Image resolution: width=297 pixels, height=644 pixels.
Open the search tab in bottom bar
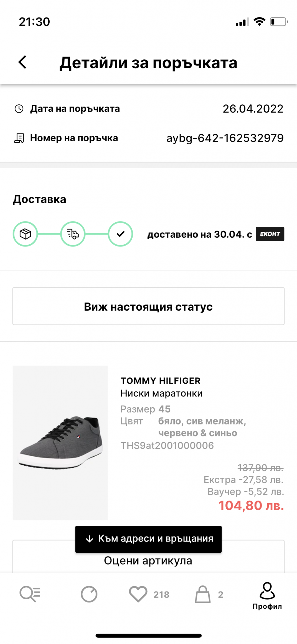point(30,594)
